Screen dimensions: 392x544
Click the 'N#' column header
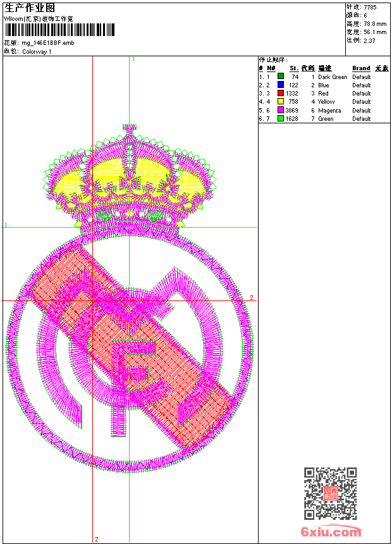point(271,68)
